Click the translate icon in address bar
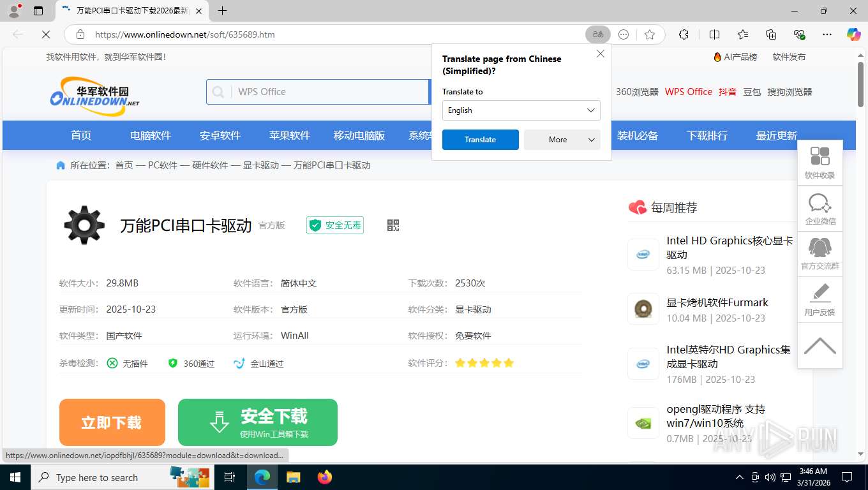The width and height of the screenshot is (868, 490). (x=598, y=34)
